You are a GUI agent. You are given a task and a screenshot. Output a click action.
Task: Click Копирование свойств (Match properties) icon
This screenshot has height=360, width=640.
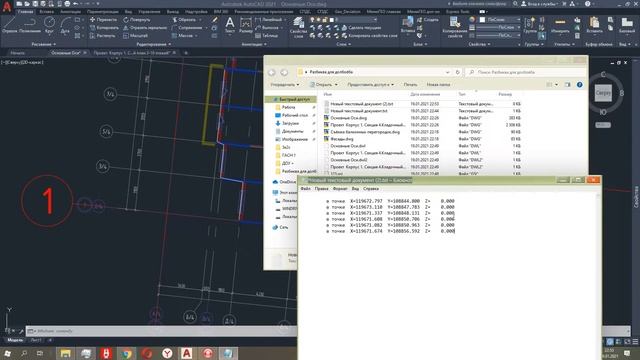coord(455,27)
